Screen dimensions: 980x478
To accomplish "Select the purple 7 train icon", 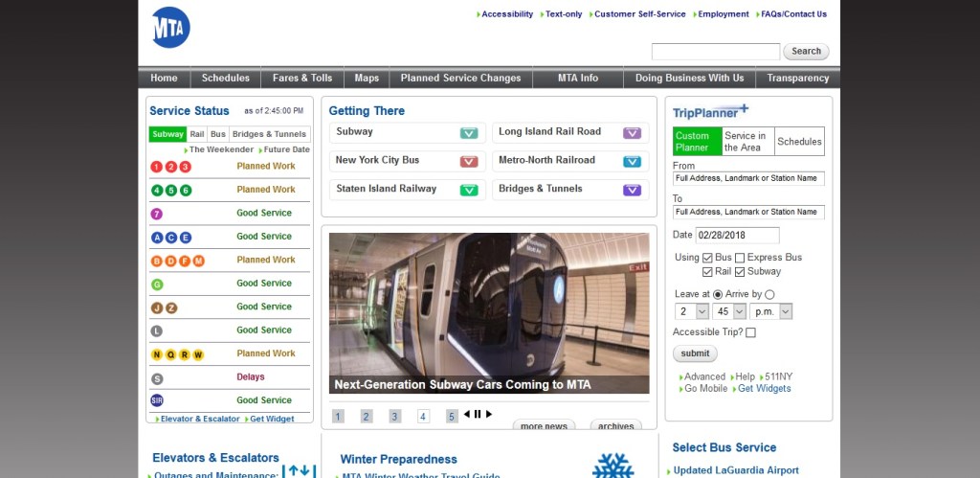I will point(157,214).
